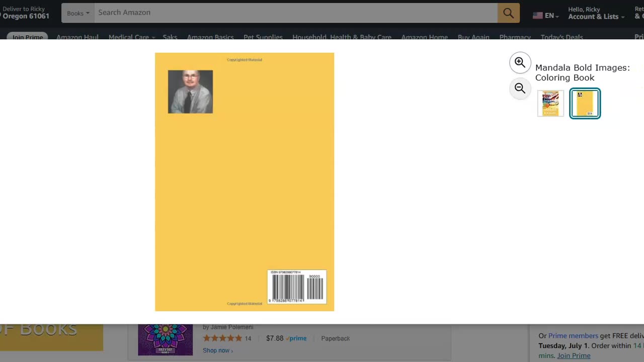Image resolution: width=644 pixels, height=362 pixels.
Task: Open Amazon Home nav link
Action: tap(425, 37)
